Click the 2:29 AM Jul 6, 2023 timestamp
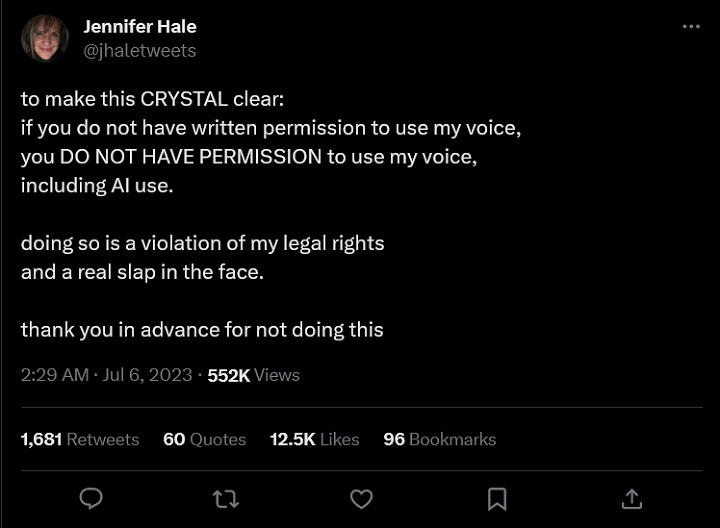Image resolution: width=720 pixels, height=528 pixels. [106, 375]
